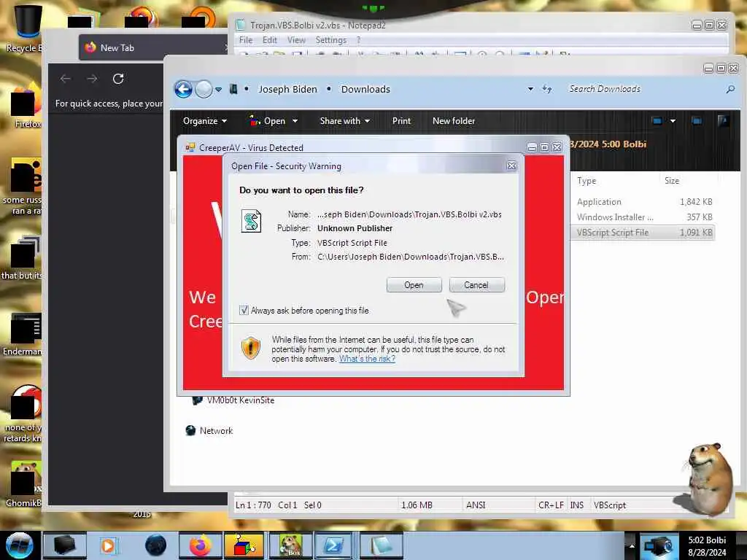Image resolution: width=747 pixels, height=560 pixels.
Task: Select Joseph Biden in the address breadcrumb
Action: coord(287,89)
